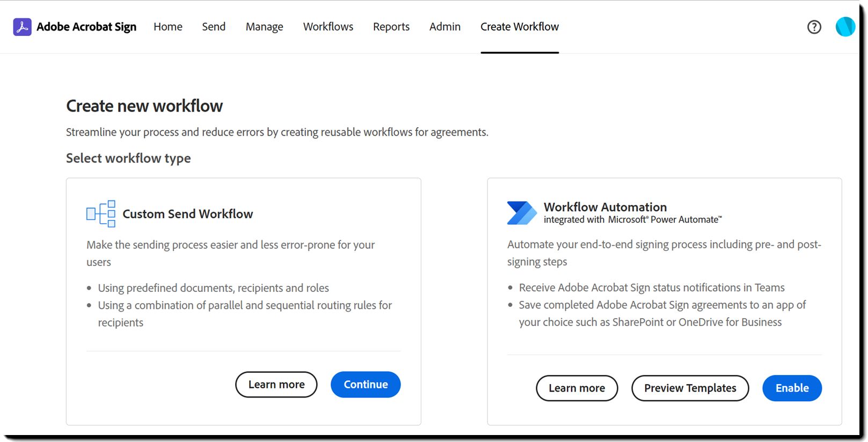The image size is (868, 442).
Task: Click the Adobe Acrobat Sign logo icon
Action: (x=22, y=27)
